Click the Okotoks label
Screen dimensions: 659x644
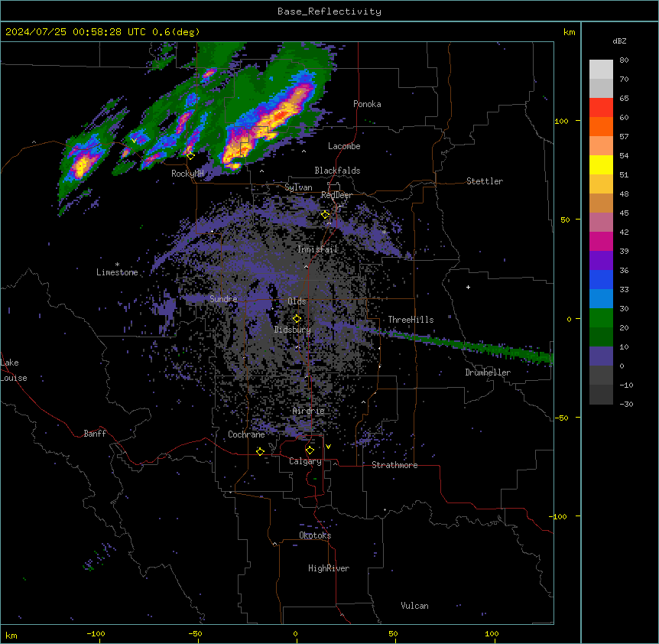315,535
